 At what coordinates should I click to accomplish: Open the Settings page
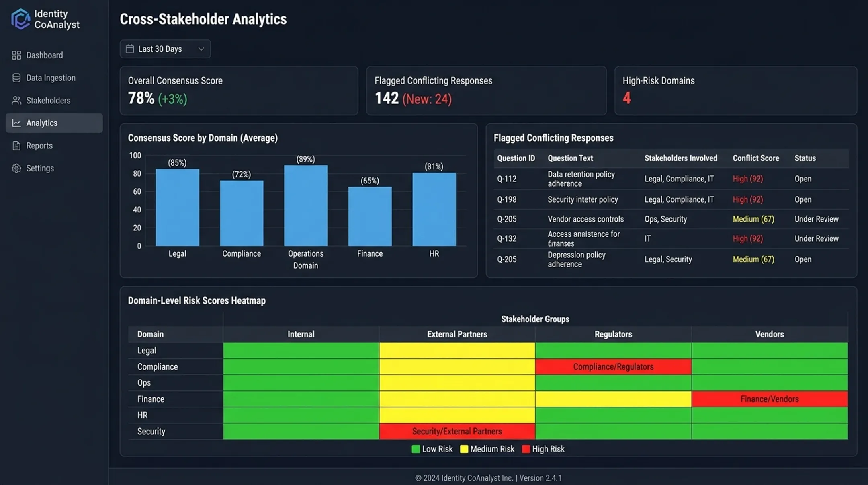coord(54,168)
